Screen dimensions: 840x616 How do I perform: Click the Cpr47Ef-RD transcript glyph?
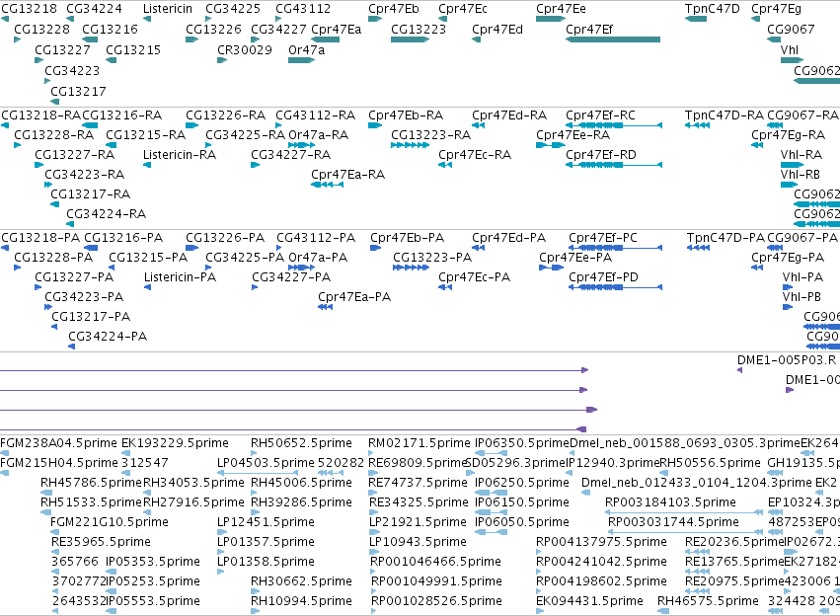tap(614, 165)
